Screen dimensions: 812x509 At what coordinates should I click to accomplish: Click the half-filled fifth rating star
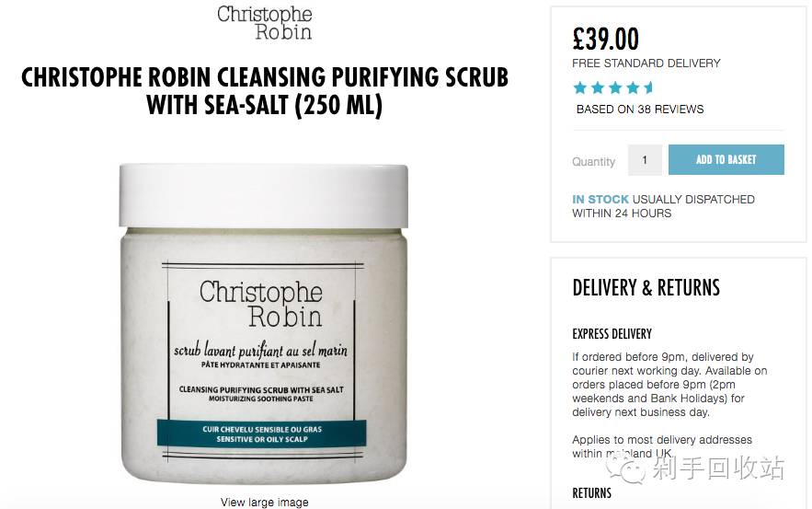coord(649,87)
